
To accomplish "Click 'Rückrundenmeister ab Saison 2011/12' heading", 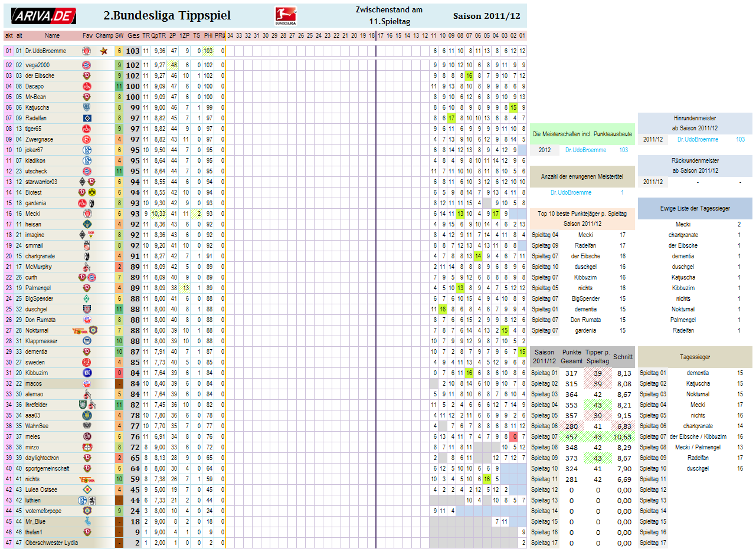I will [695, 165].
